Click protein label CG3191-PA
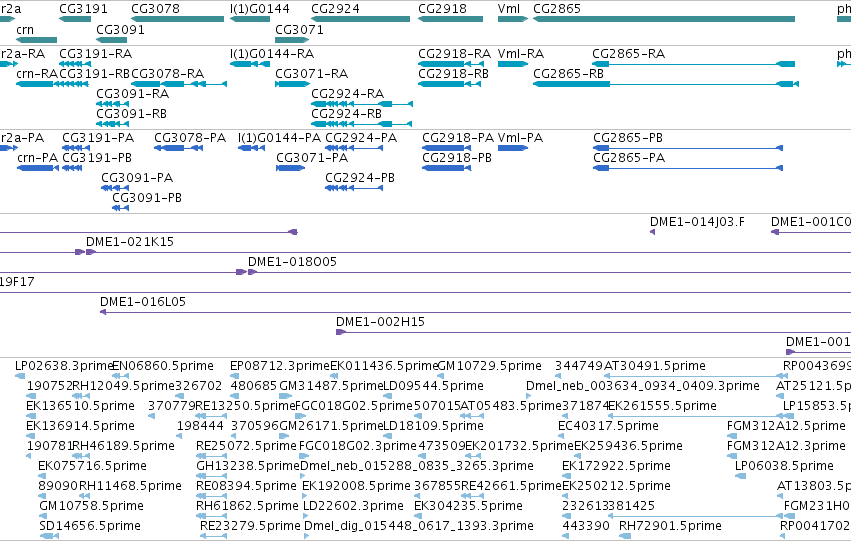 pyautogui.click(x=98, y=138)
